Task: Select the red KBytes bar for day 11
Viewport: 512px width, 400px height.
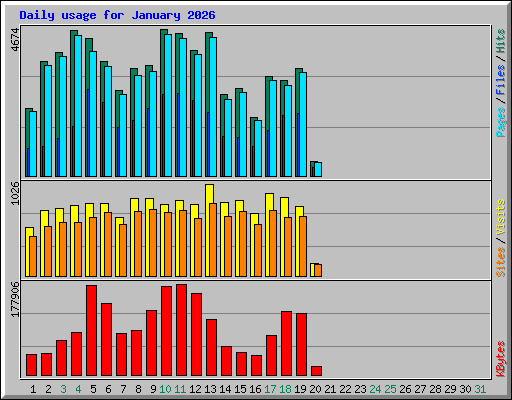Action: click(182, 330)
